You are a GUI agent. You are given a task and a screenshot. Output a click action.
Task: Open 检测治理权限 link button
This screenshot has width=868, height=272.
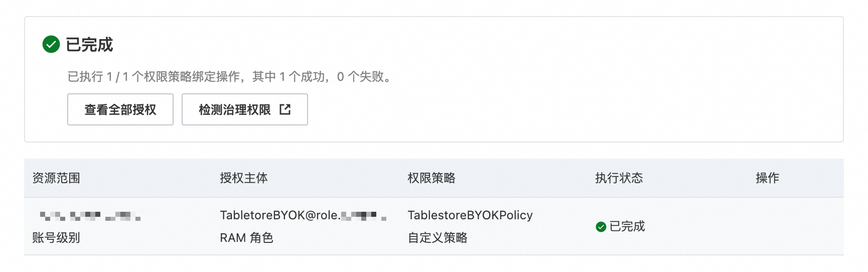pos(245,109)
